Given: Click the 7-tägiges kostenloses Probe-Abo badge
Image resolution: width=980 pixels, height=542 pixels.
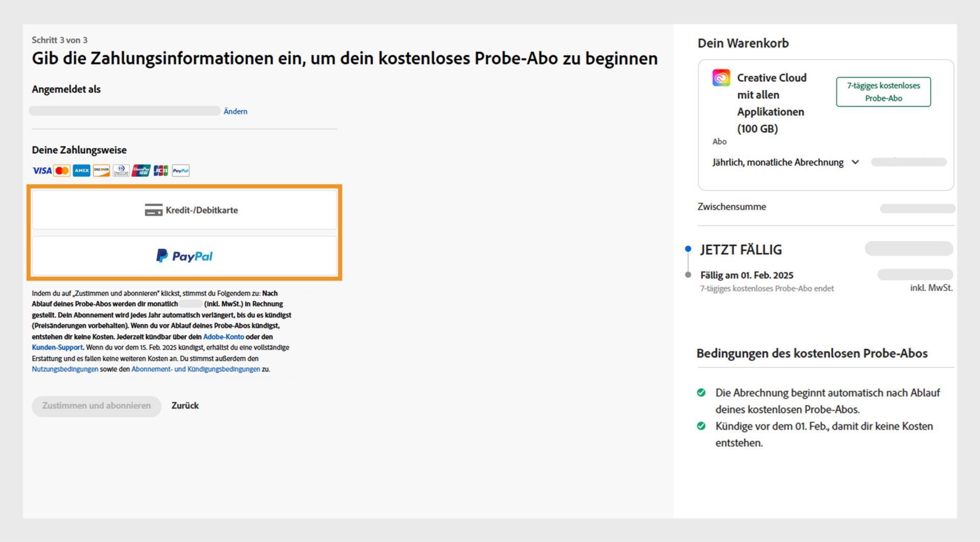Looking at the screenshot, I should pyautogui.click(x=884, y=92).
